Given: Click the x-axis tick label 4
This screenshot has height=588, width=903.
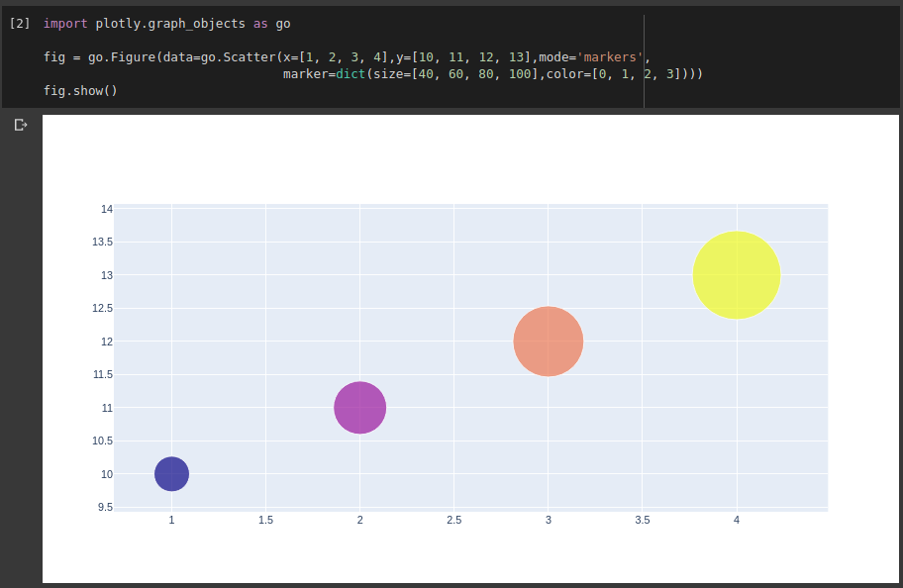Looking at the screenshot, I should pyautogui.click(x=737, y=519).
